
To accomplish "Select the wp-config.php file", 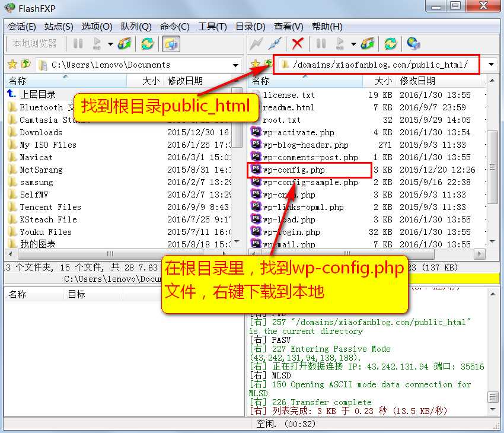I will click(x=294, y=170).
